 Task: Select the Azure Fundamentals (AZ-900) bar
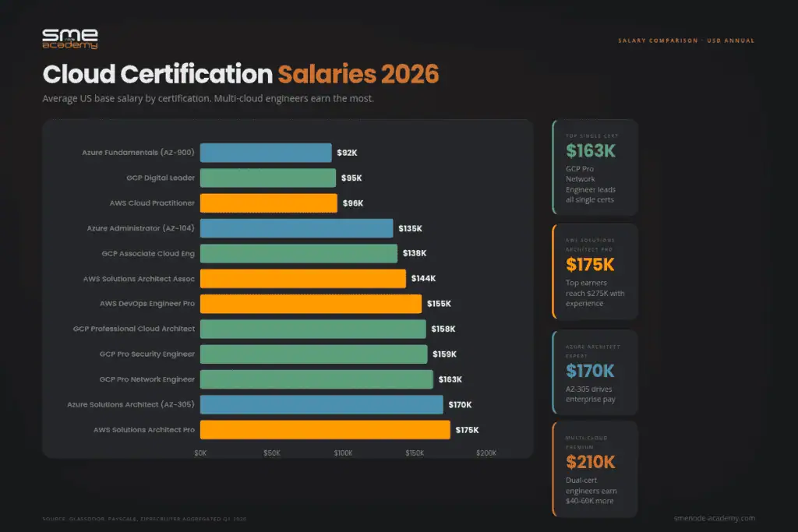click(266, 153)
